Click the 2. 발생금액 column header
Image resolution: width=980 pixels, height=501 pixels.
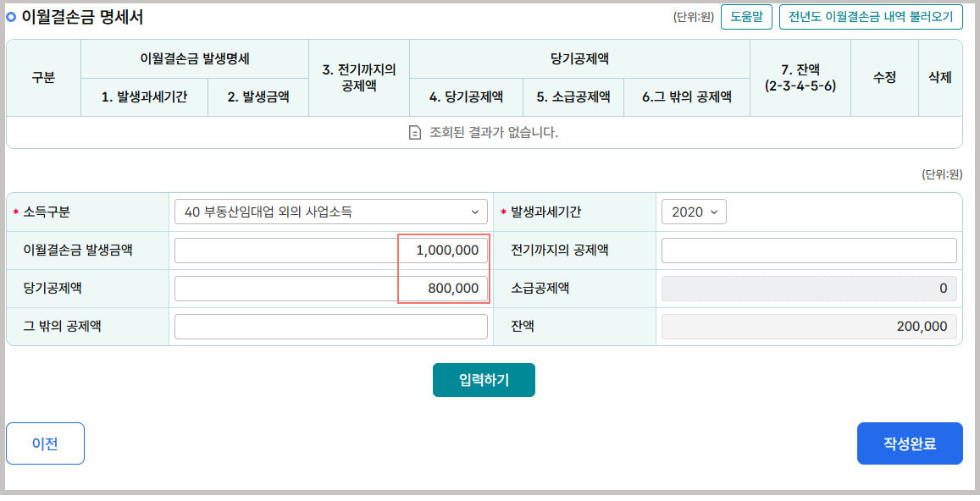click(x=258, y=96)
